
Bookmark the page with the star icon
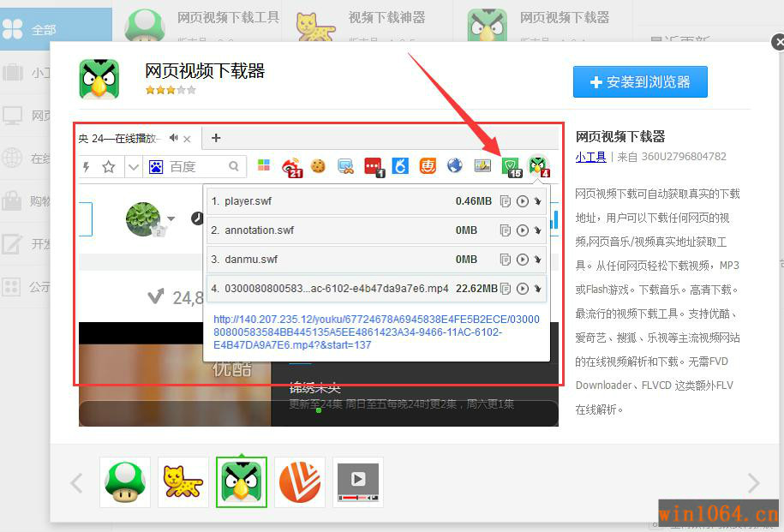click(109, 166)
